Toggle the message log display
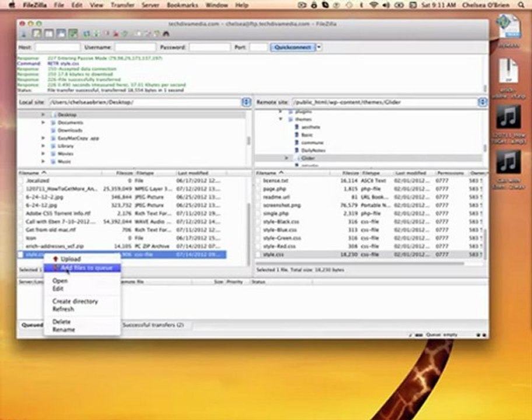The width and height of the screenshot is (532, 420). (x=37, y=34)
